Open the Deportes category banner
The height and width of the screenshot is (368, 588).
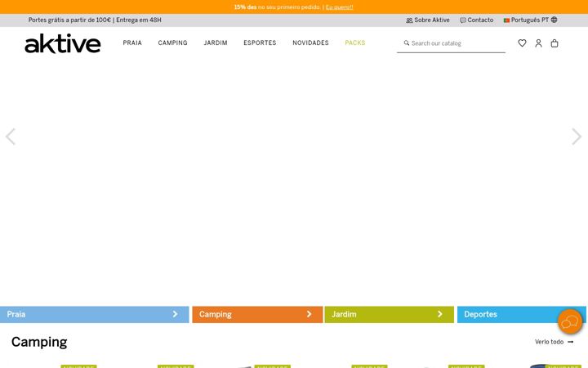point(522,314)
